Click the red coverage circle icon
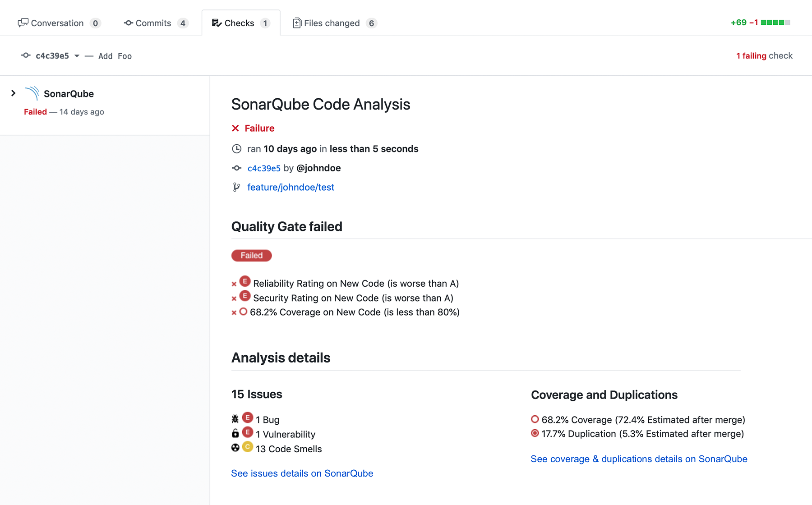 click(244, 311)
